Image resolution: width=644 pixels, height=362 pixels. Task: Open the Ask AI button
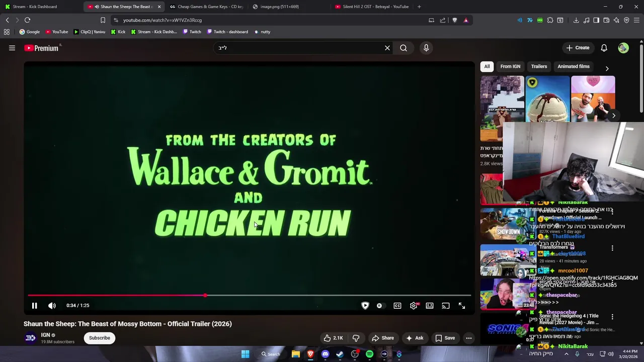(x=415, y=338)
